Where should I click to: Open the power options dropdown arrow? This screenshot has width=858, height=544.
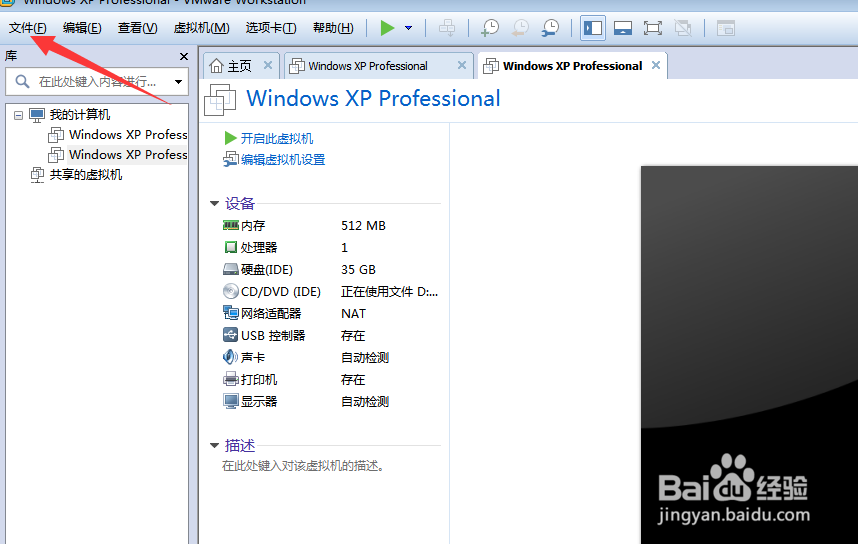[x=408, y=28]
